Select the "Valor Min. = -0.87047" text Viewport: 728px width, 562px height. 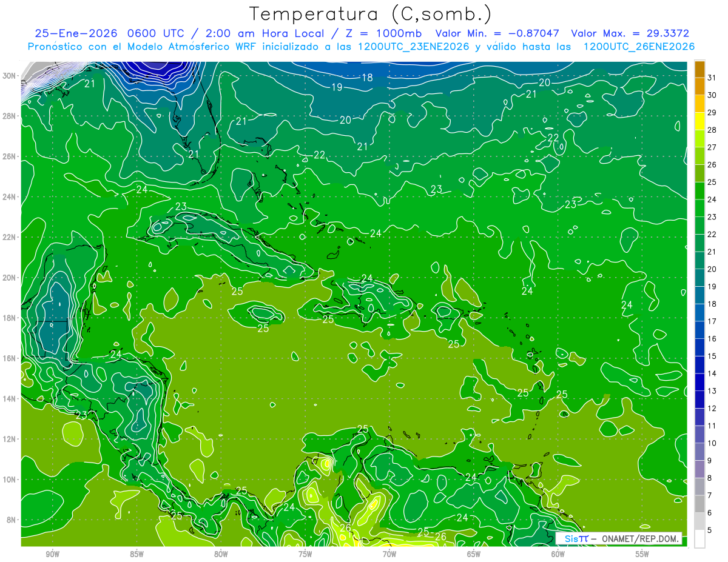[497, 33]
